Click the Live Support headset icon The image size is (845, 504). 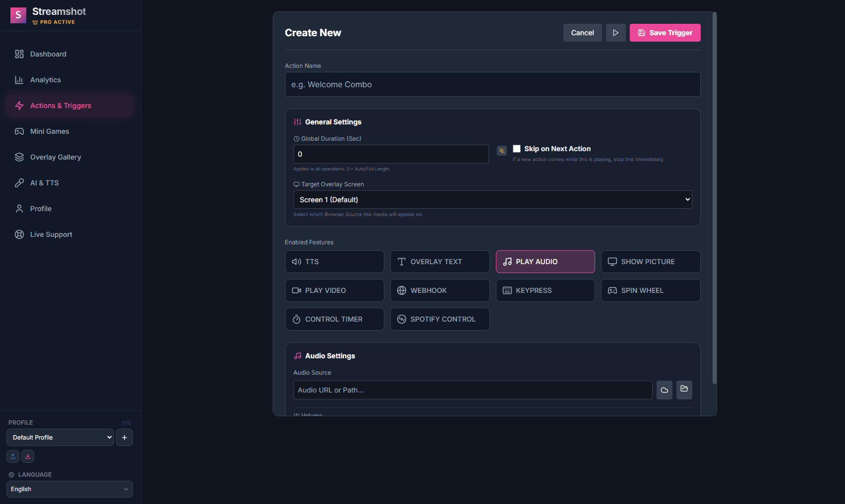coord(19,234)
